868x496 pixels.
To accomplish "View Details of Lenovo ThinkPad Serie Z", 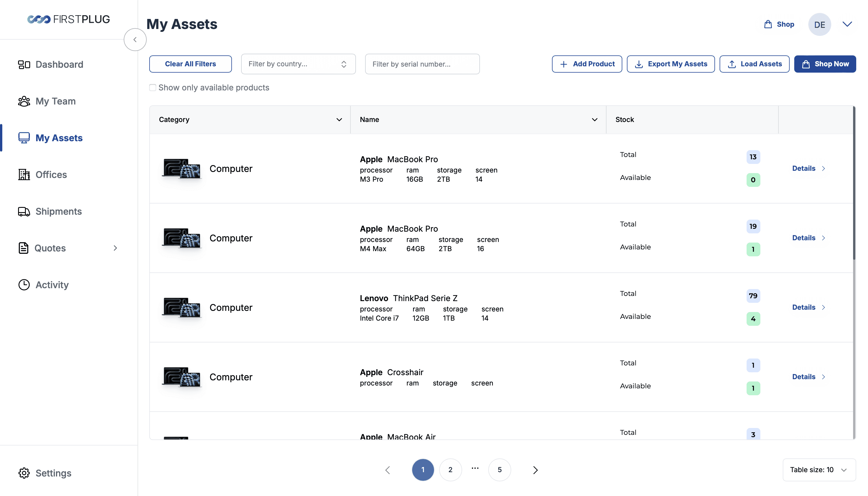I will click(808, 308).
